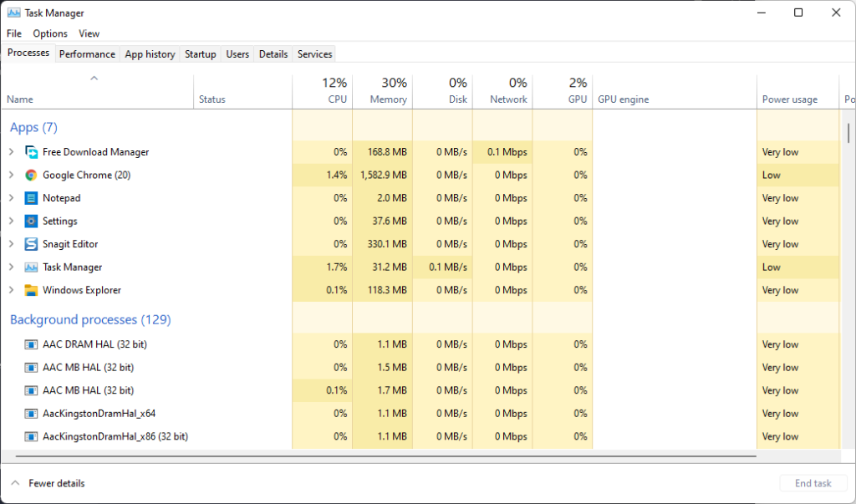Click Windows Explorer's 118.3 MB memory value
The image size is (856, 504).
(x=387, y=290)
